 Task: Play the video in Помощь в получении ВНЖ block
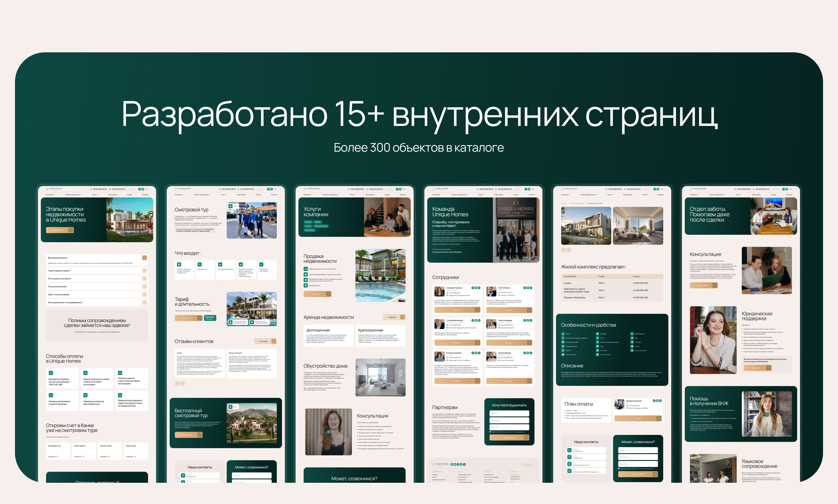[x=767, y=415]
